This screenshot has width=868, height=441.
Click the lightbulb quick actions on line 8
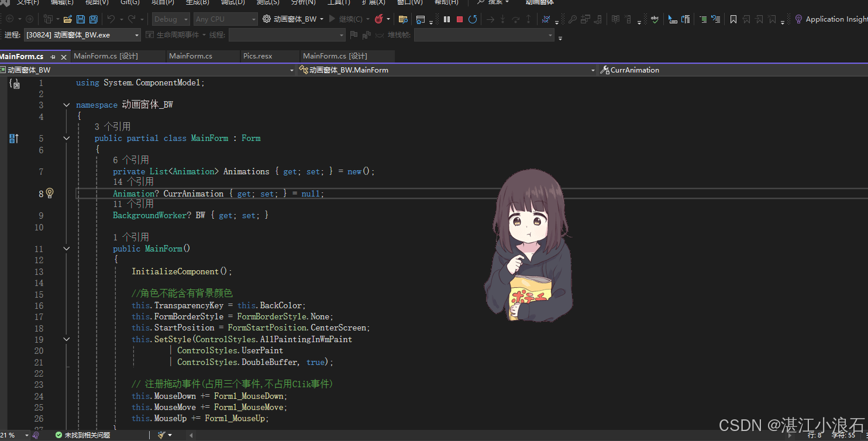(50, 193)
